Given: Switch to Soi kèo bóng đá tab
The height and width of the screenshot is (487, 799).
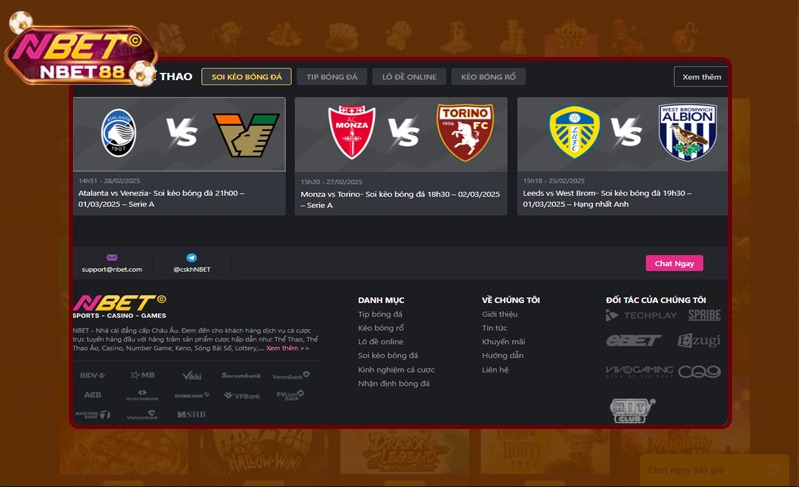Looking at the screenshot, I should point(247,77).
